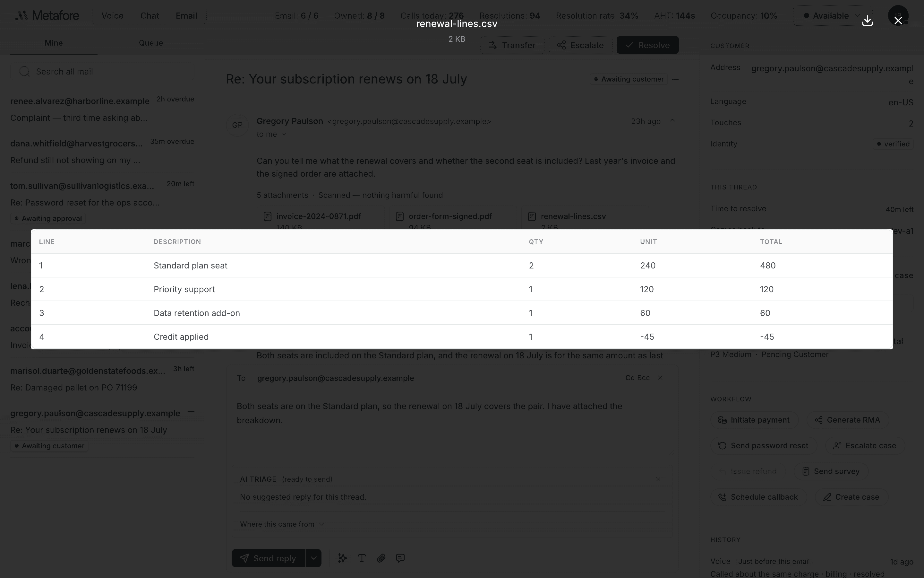
Task: Click the Initiate payment workflow button
Action: tap(754, 420)
